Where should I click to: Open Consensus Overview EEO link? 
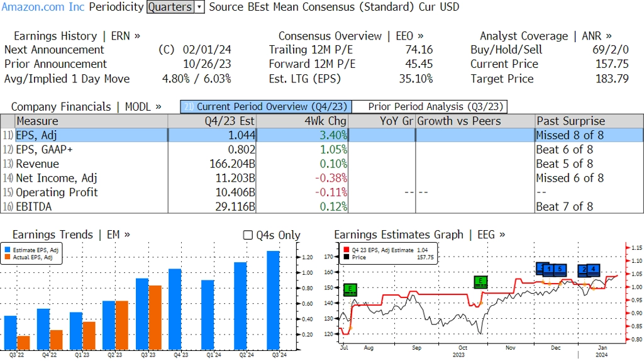click(351, 36)
